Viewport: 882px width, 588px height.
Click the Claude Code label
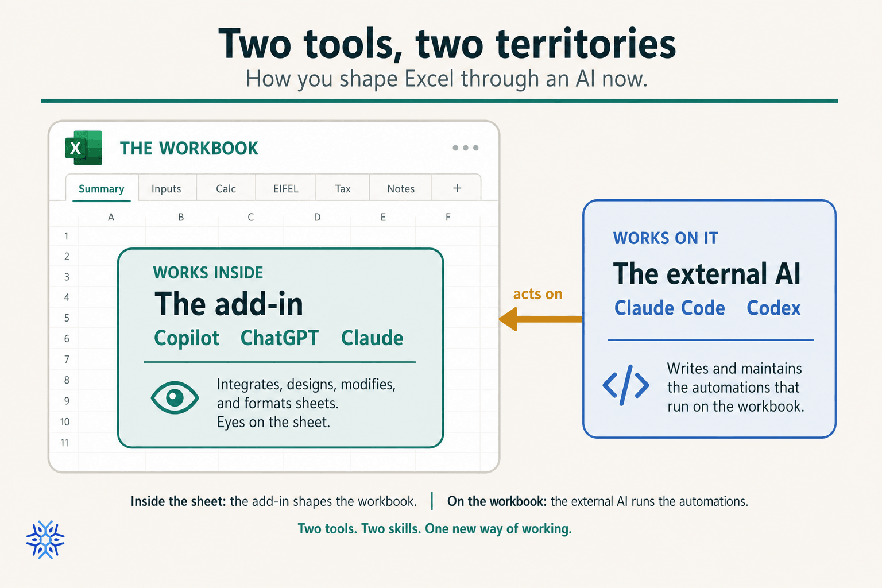(x=670, y=308)
